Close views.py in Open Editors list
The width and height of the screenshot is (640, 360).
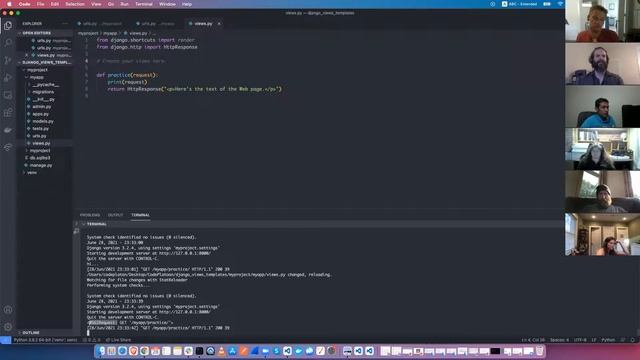pos(27,55)
